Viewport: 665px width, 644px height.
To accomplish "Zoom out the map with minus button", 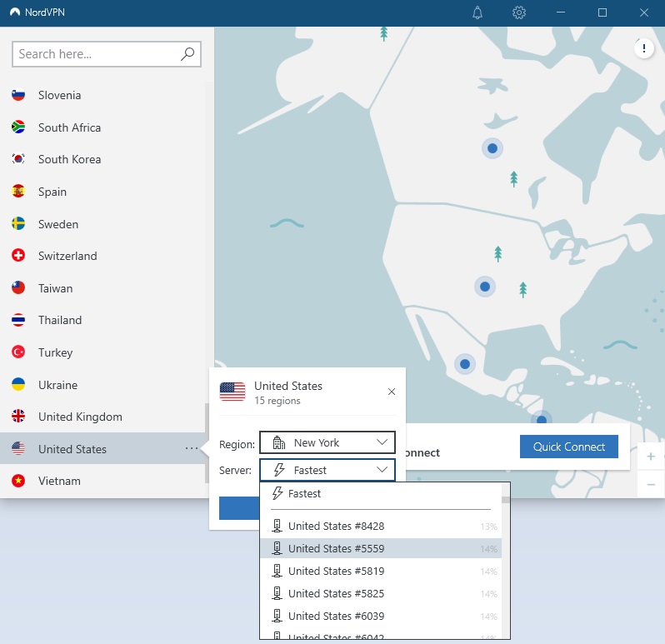I will [651, 484].
